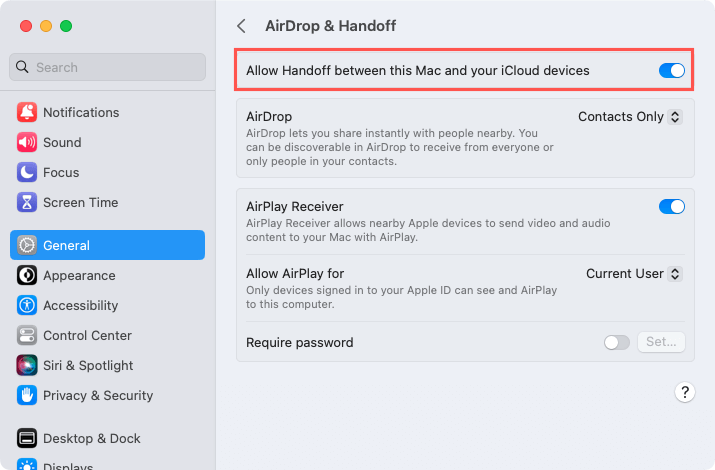Select Screen Time hourglass icon
Screen dimensions: 715x470
pos(27,202)
